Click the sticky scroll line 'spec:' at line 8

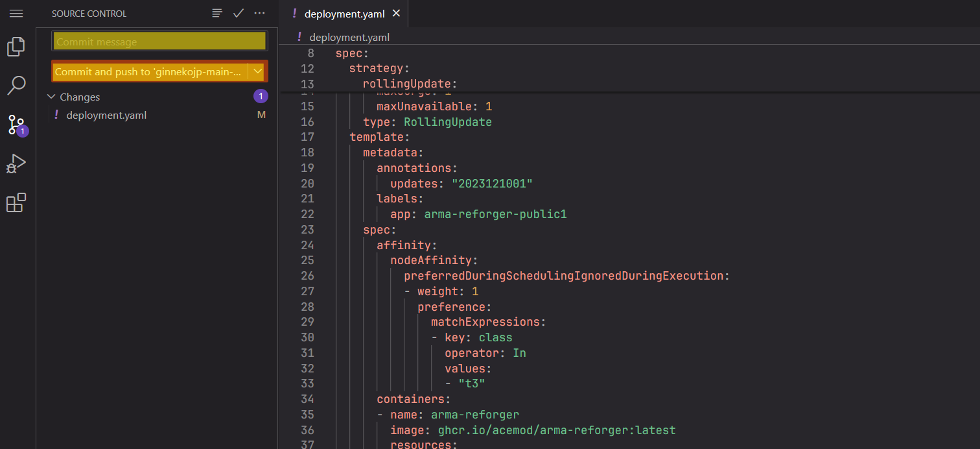pos(351,53)
